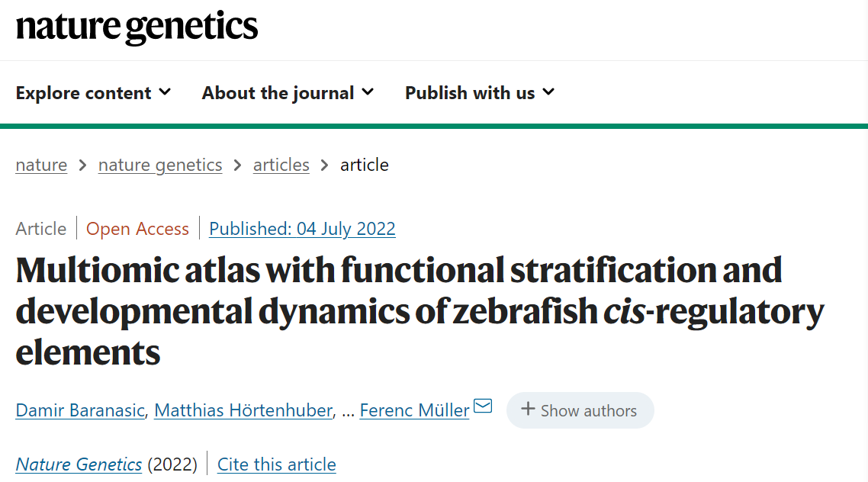The image size is (868, 482).
Task: Click the plus icon in Show authors
Action: click(x=527, y=410)
